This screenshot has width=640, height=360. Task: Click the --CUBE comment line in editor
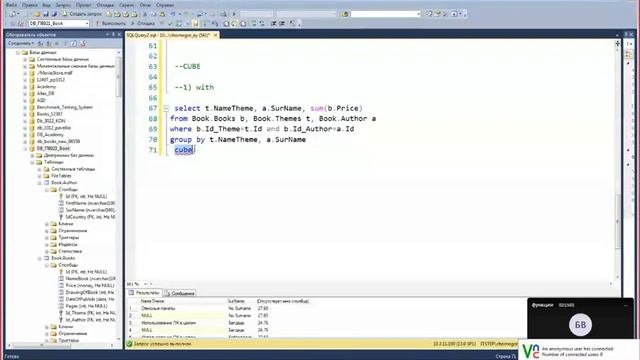[187, 66]
